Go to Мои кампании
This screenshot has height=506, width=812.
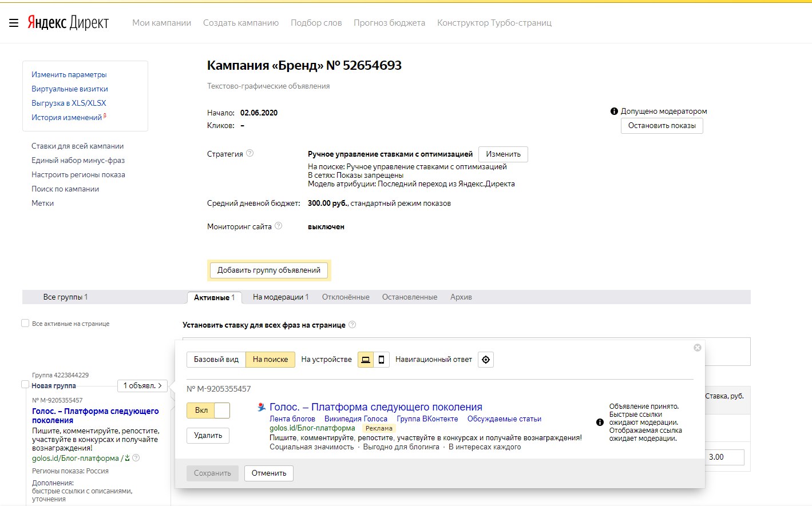(x=161, y=23)
